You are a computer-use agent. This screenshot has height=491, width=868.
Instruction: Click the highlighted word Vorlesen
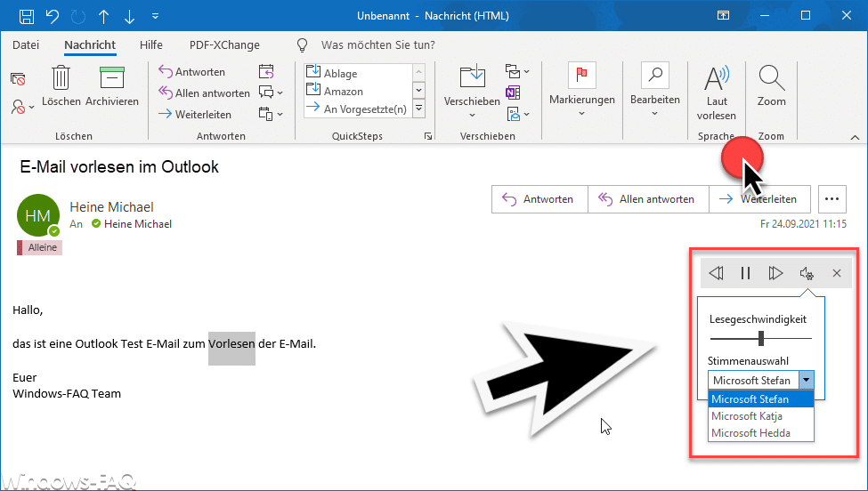231,344
